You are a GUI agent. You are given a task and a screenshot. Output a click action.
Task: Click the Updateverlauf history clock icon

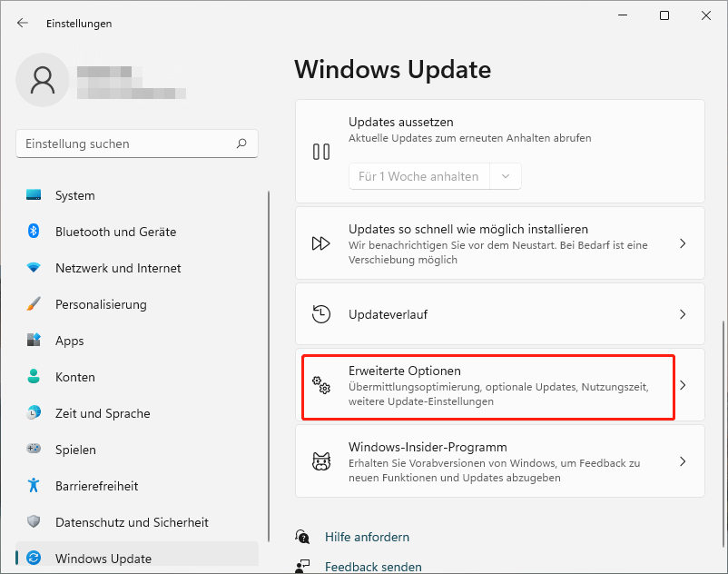[320, 314]
